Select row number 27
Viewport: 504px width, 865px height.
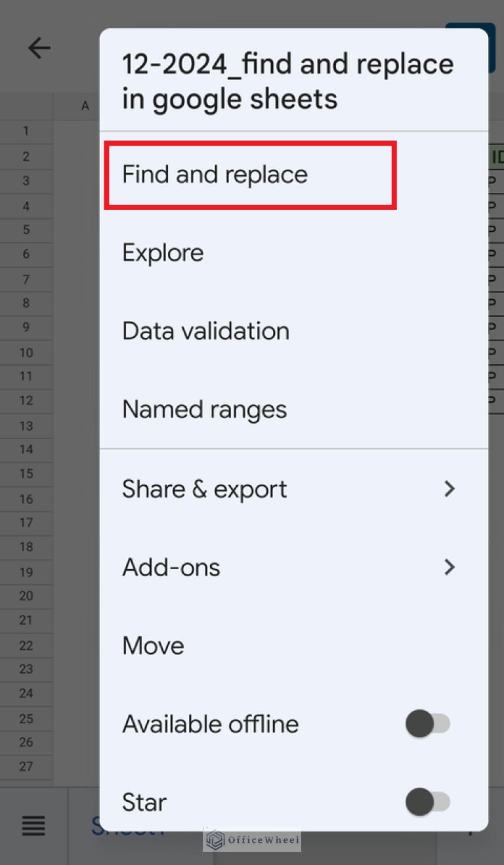tap(26, 766)
